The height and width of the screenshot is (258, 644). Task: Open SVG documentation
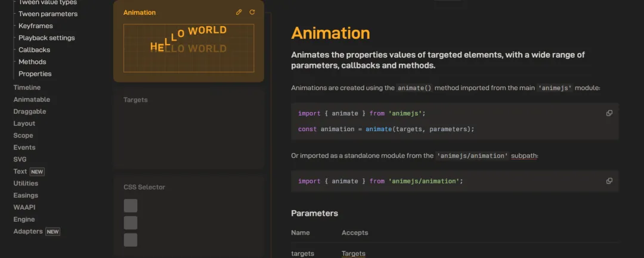tap(20, 159)
